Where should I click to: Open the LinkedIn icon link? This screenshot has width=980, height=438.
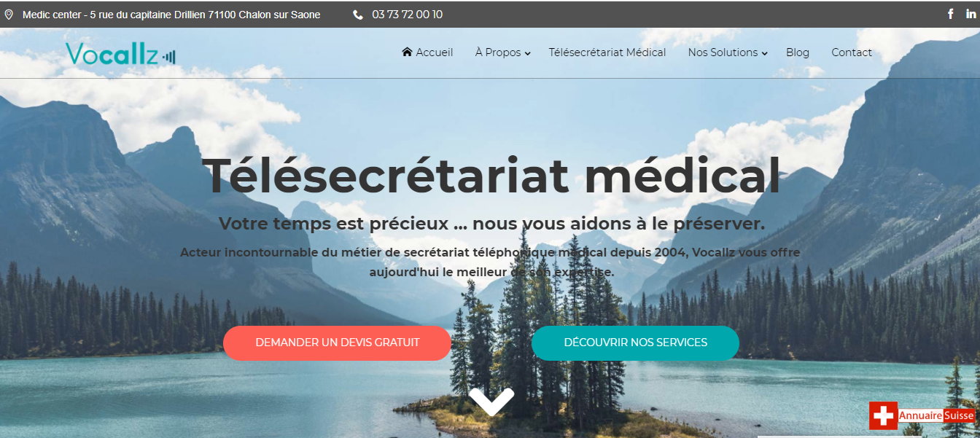pyautogui.click(x=971, y=14)
